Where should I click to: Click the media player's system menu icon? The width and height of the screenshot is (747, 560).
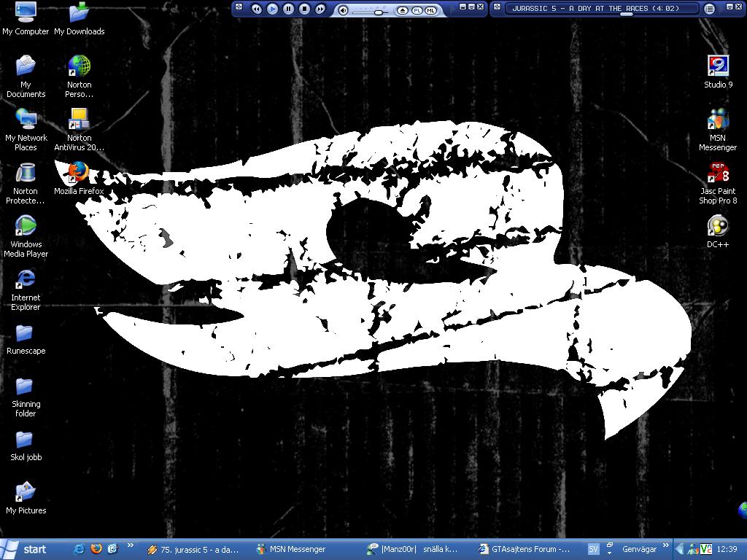(239, 7)
